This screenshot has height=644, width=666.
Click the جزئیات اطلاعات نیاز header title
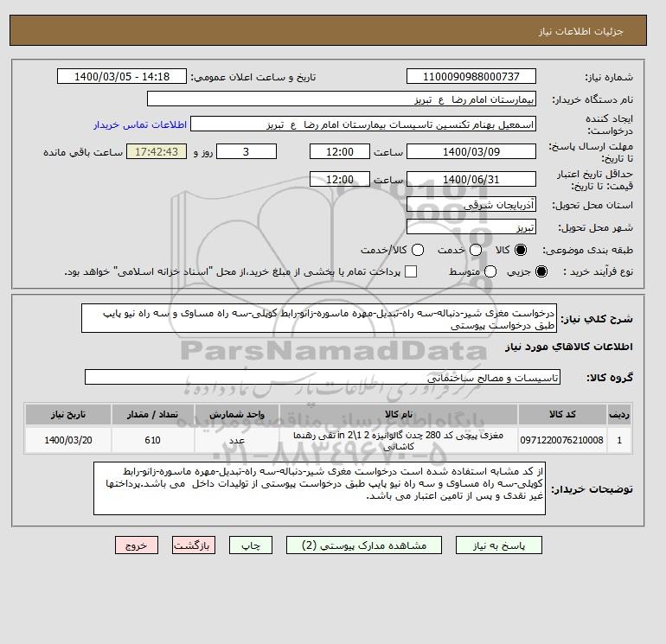point(580,31)
